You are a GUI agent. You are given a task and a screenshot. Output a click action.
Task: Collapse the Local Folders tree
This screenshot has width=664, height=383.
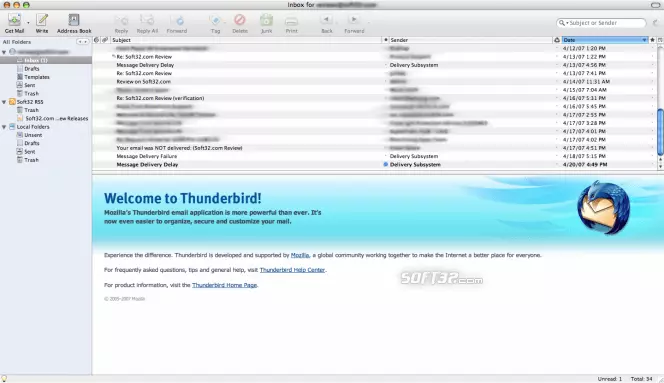coord(4,127)
